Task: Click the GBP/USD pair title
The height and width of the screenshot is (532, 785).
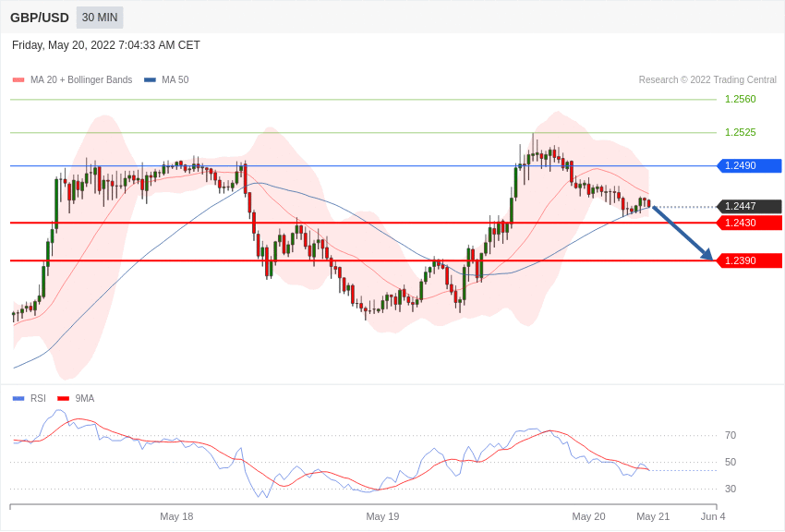Action: tap(40, 18)
